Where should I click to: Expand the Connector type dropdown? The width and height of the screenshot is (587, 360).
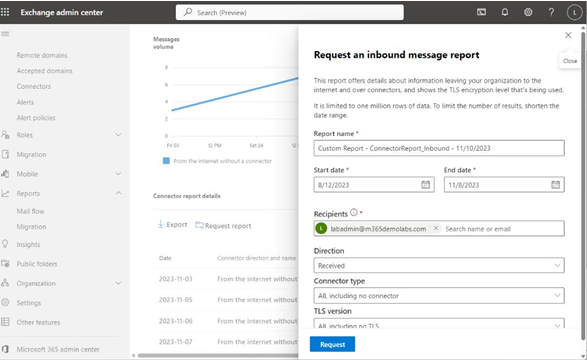(x=439, y=295)
